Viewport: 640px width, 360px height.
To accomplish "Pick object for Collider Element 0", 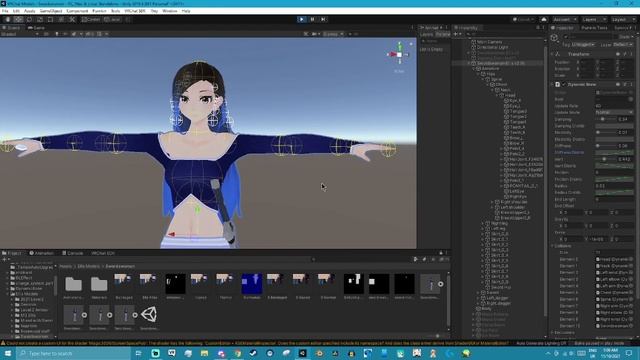I will pos(631,259).
